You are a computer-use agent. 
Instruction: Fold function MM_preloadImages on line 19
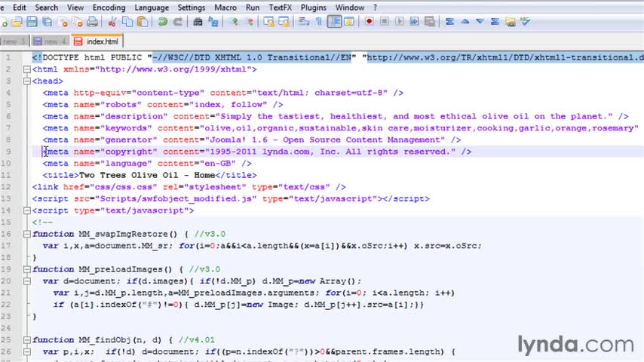[26, 269]
